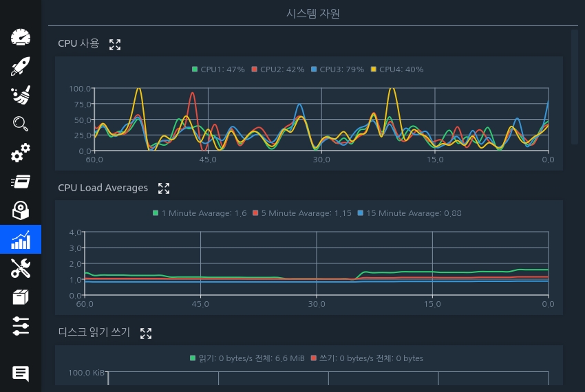The height and width of the screenshot is (392, 585).
Task: Open the Search magnifier page
Action: click(x=21, y=124)
